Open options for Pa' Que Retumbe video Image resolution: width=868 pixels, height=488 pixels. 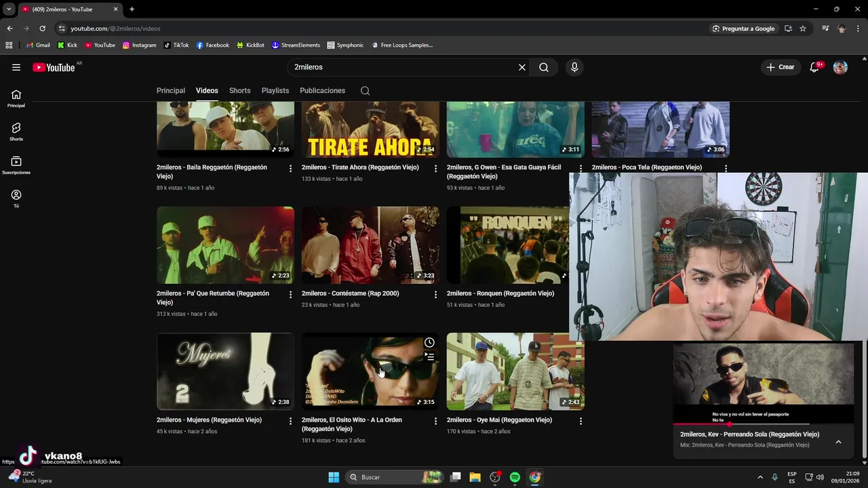click(290, 294)
